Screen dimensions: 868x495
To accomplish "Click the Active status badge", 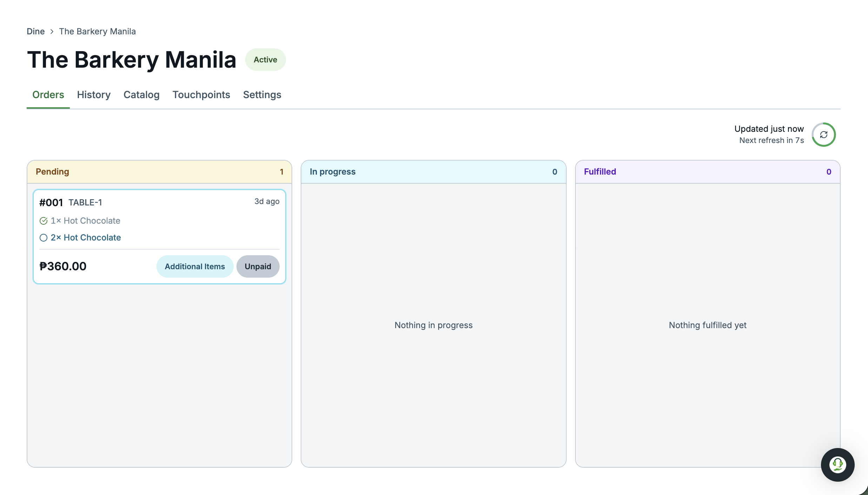I will tap(265, 60).
